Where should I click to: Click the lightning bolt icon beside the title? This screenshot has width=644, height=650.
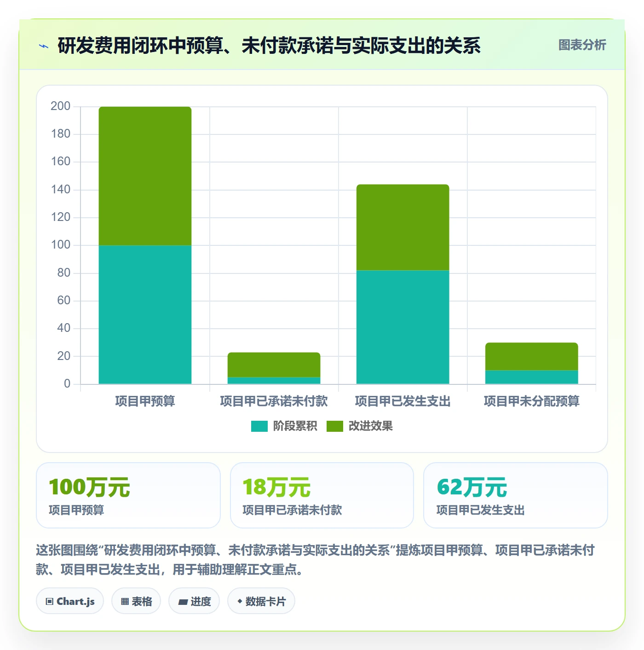click(x=44, y=46)
